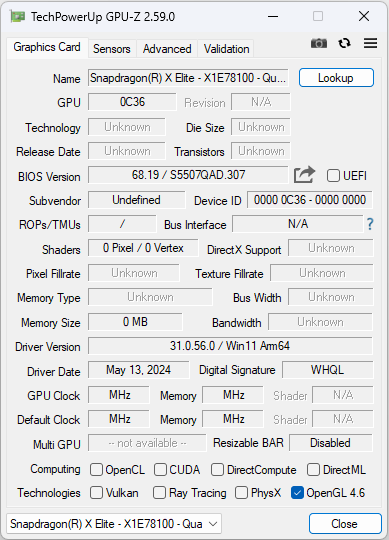389x540 pixels.
Task: Click the GPU-Z title bar app icon
Action: click(x=17, y=16)
